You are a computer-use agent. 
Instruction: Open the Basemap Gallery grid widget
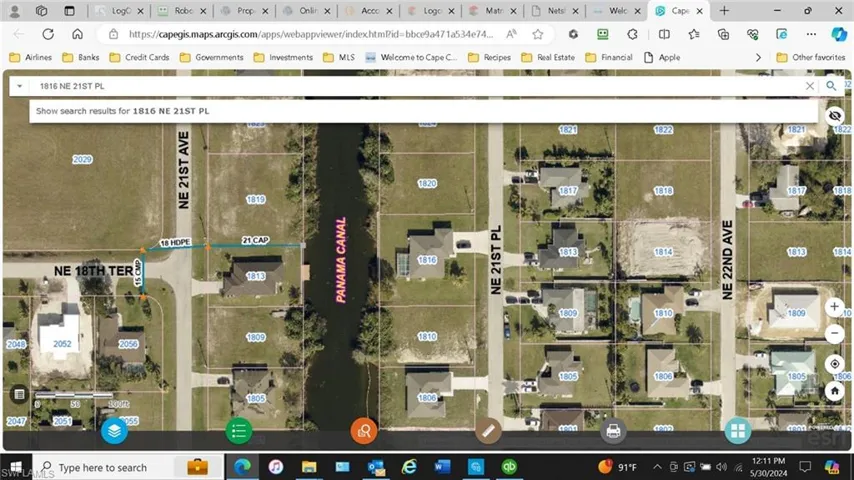(738, 431)
